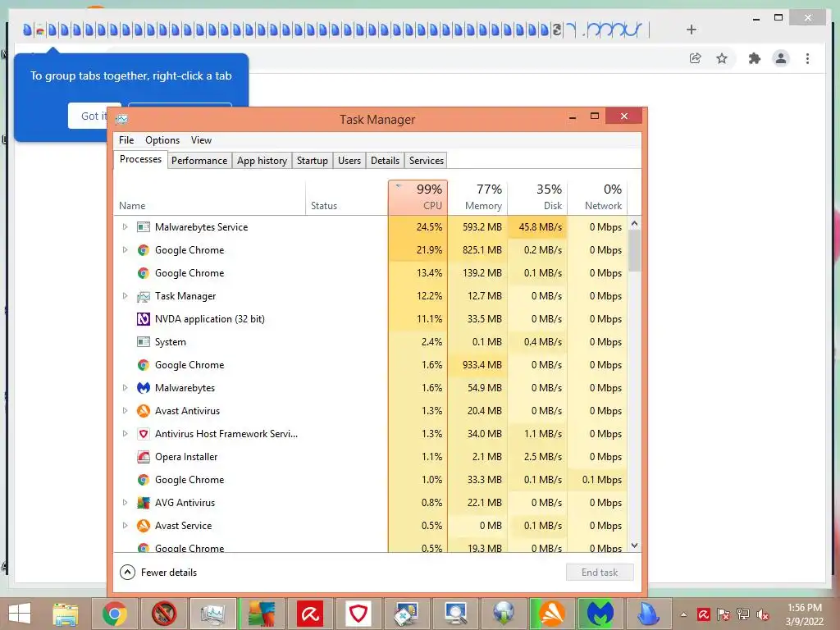
Task: Expand the first Google Chrome process group
Action: (125, 250)
